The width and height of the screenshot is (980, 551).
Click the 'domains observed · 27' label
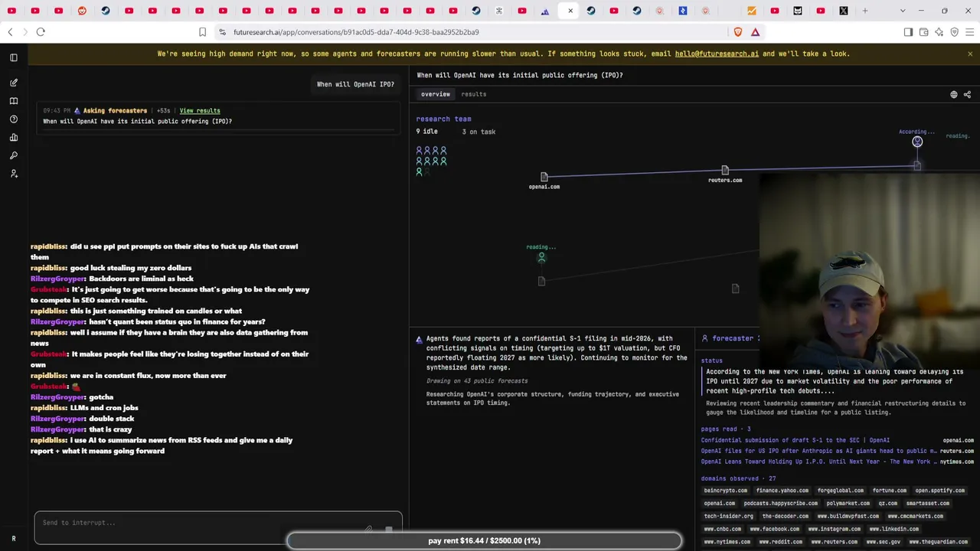tap(738, 478)
